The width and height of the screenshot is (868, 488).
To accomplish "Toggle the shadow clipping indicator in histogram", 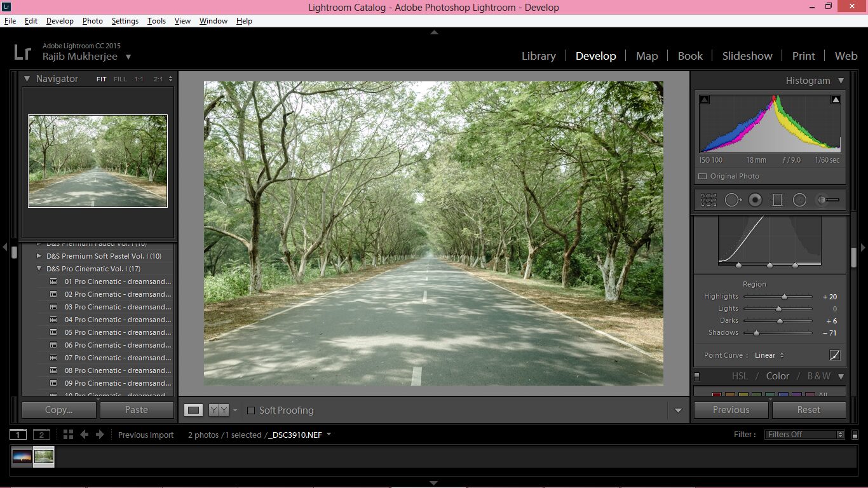I will coord(704,100).
